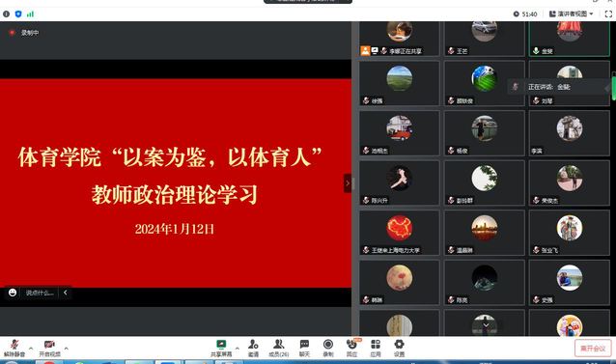Image resolution: width=616 pixels, height=364 pixels.
Task: Select the 王继来上海电力大学 participant tile
Action: (399, 233)
